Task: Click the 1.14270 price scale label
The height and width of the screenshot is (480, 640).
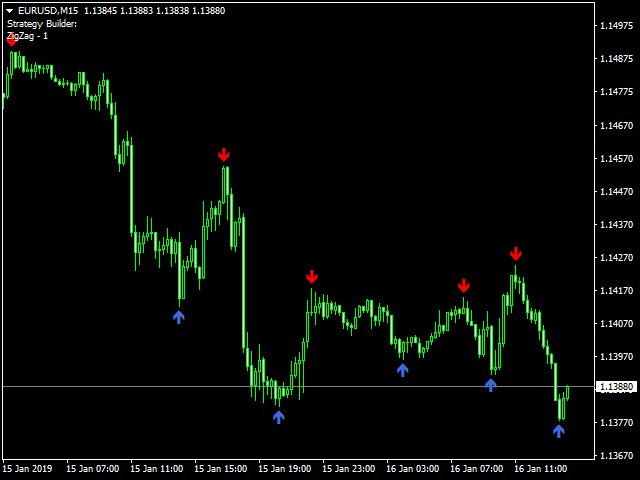Action: pos(616,258)
